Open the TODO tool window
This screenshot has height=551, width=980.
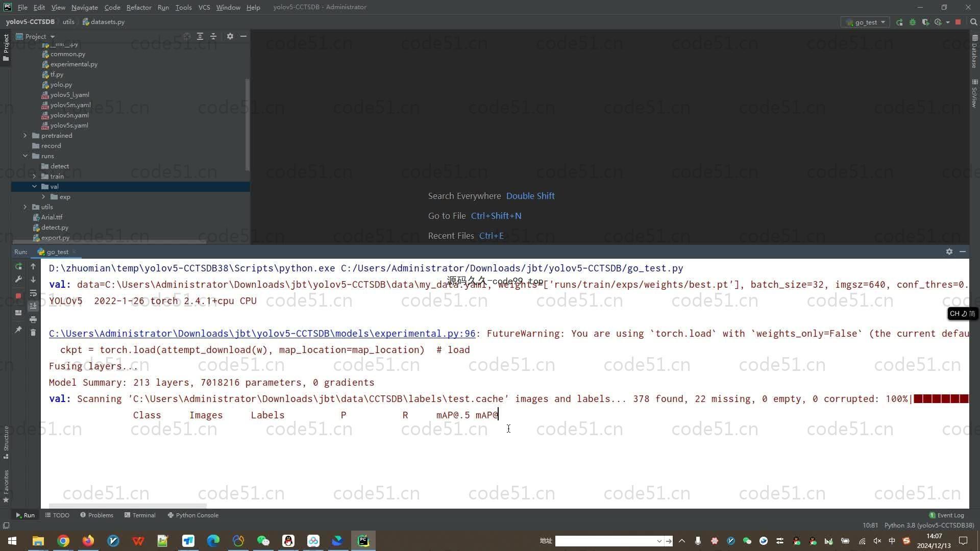coord(57,515)
